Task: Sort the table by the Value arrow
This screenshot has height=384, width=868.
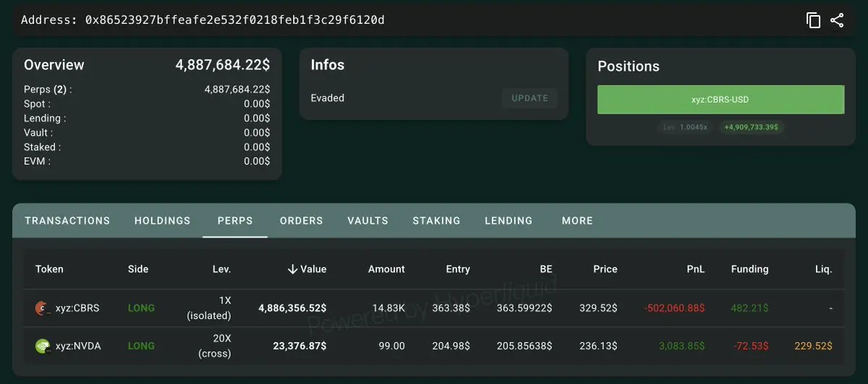Action: click(x=292, y=269)
